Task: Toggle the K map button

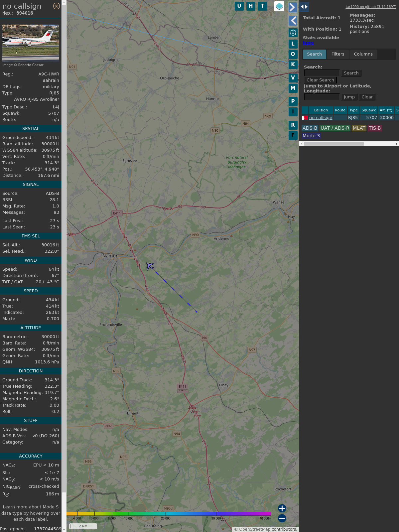Action: coord(293,64)
